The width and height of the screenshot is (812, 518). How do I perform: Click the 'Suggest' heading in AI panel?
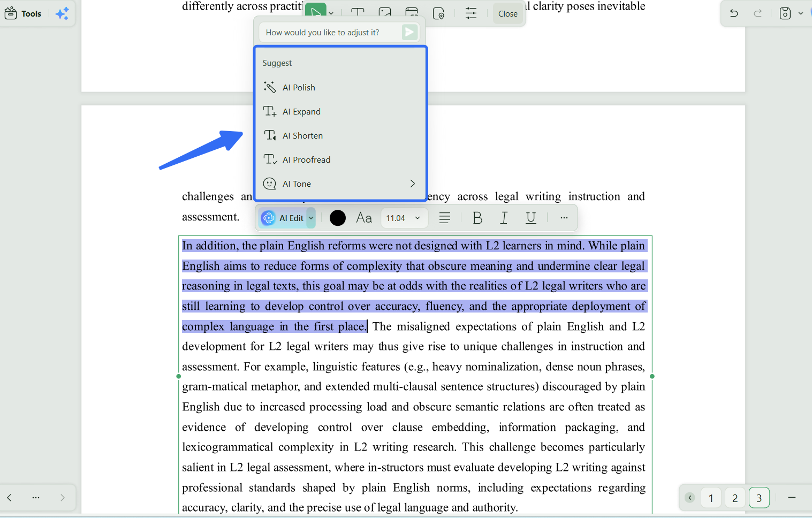point(277,63)
